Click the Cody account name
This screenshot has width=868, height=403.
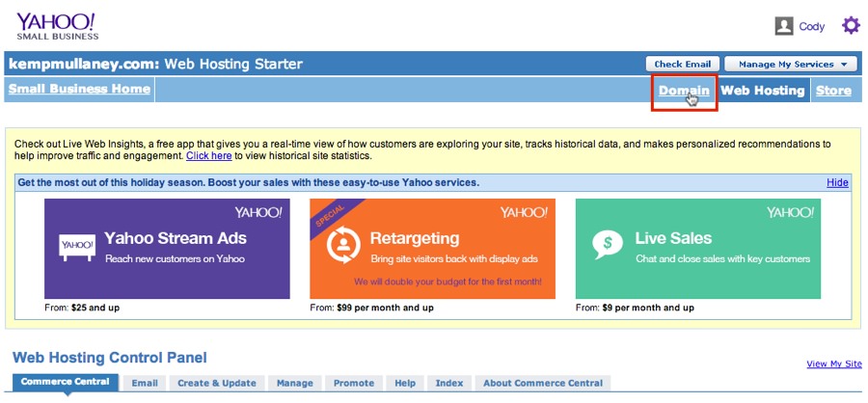click(x=811, y=26)
